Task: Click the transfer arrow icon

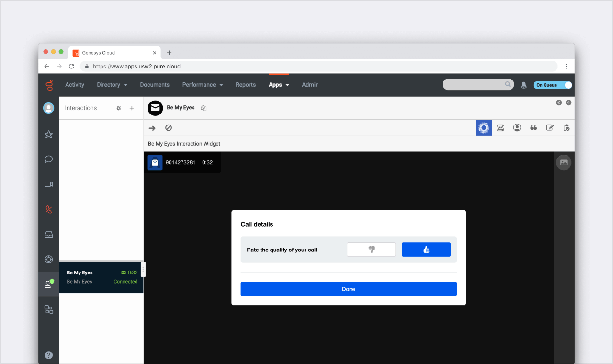Action: click(152, 128)
